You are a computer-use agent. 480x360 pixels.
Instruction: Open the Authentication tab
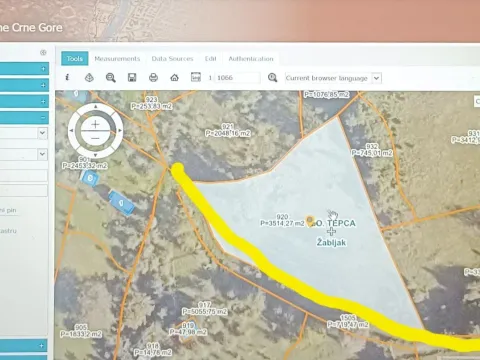(x=251, y=59)
